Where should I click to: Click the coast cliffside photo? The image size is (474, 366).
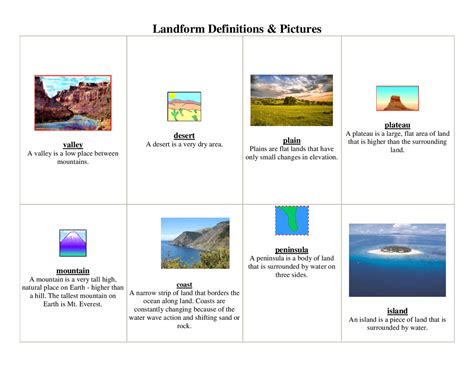coord(195,243)
